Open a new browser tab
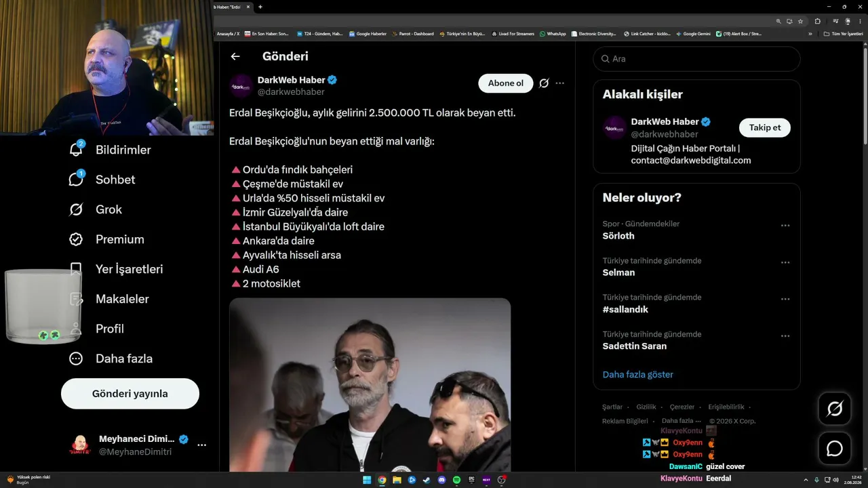The image size is (868, 488). pos(260,7)
